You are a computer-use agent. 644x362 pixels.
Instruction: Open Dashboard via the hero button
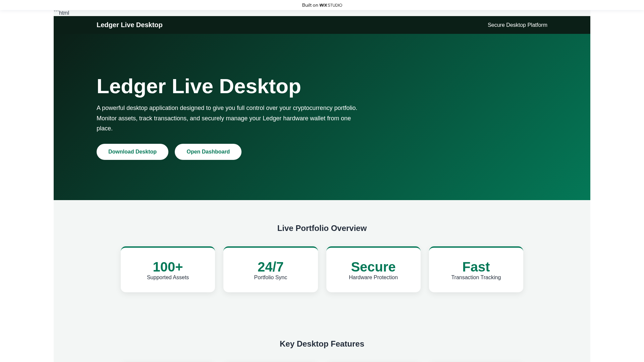(x=208, y=152)
